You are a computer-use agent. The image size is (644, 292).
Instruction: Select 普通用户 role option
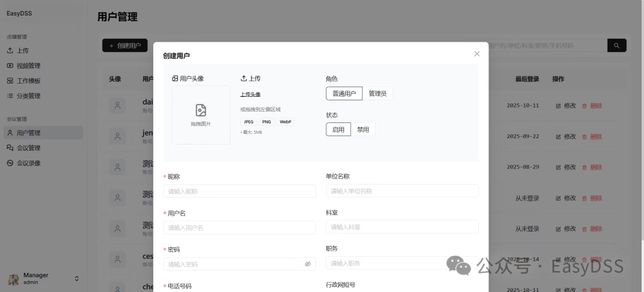(344, 93)
